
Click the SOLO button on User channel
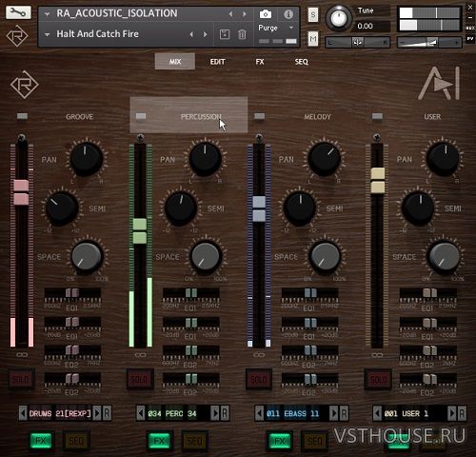(x=377, y=379)
